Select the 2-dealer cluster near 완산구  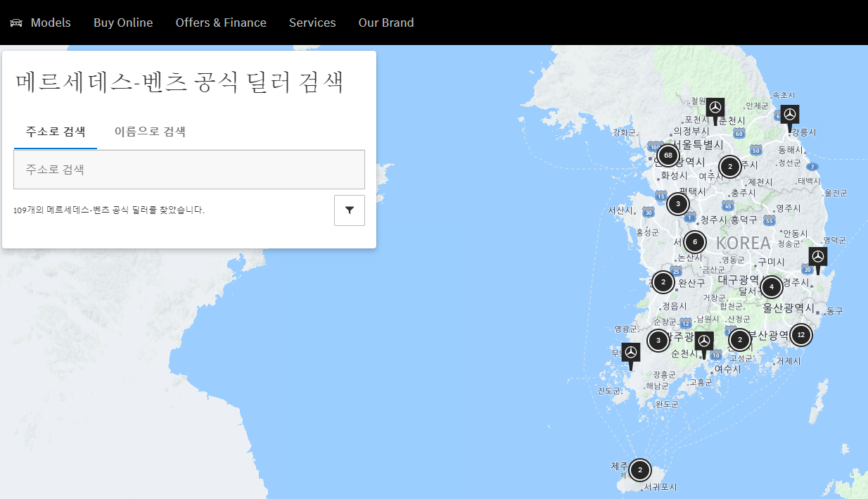click(x=663, y=282)
